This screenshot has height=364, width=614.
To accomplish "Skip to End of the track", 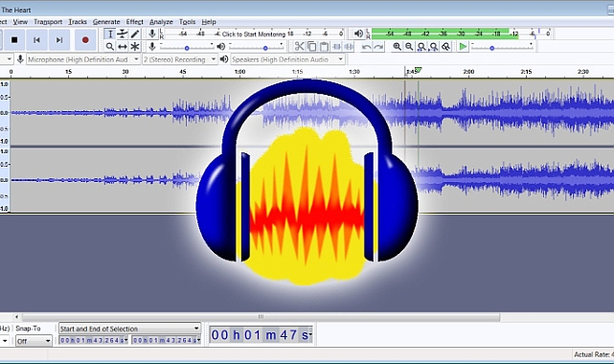I will 59,40.
